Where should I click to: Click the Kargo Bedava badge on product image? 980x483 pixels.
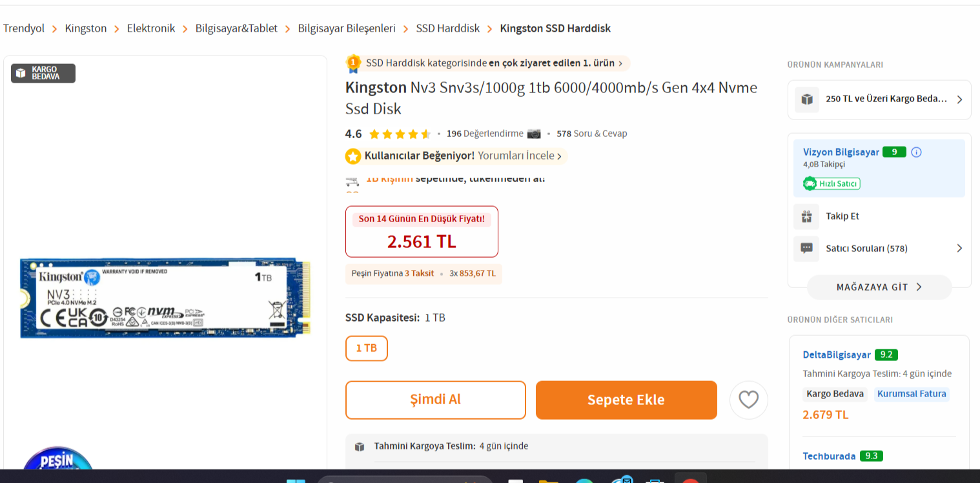(x=43, y=73)
